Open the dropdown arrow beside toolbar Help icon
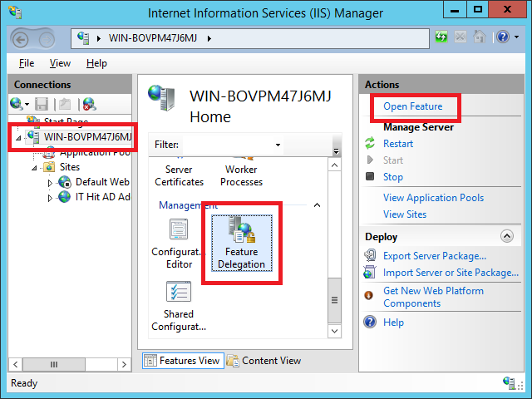This screenshot has width=532, height=399. tap(517, 37)
